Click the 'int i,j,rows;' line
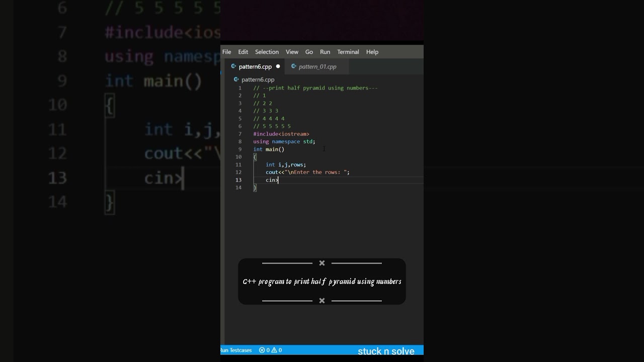The height and width of the screenshot is (362, 644). [x=286, y=164]
